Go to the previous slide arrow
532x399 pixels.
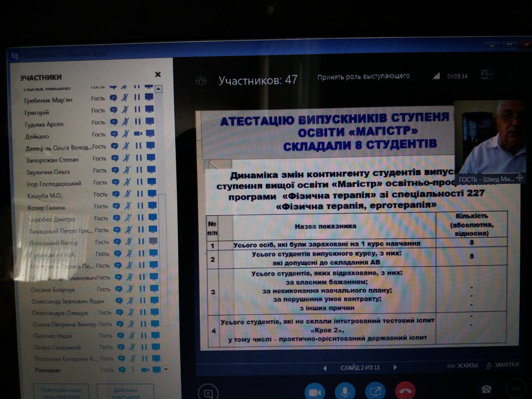point(325,368)
